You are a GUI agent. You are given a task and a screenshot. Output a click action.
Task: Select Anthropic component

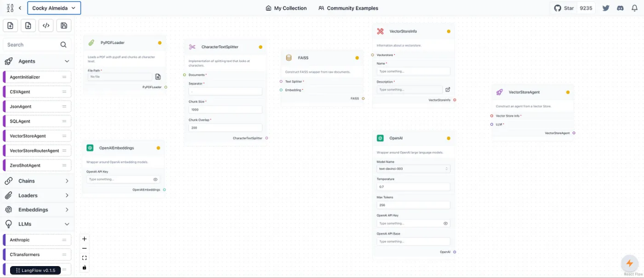(37, 240)
